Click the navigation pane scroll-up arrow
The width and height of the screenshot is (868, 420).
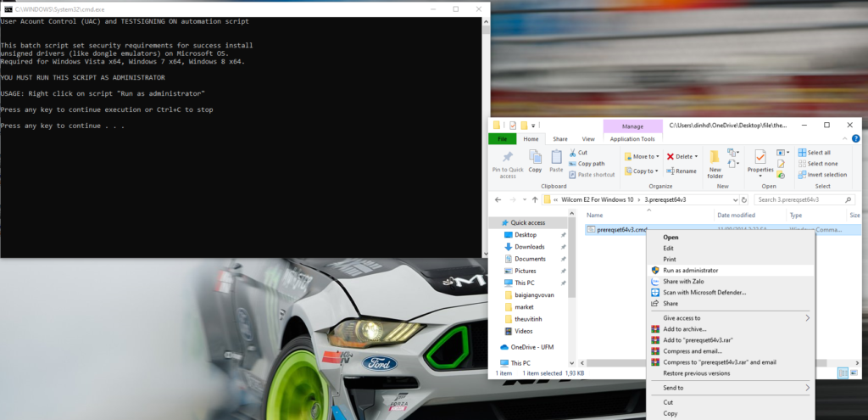(x=572, y=213)
